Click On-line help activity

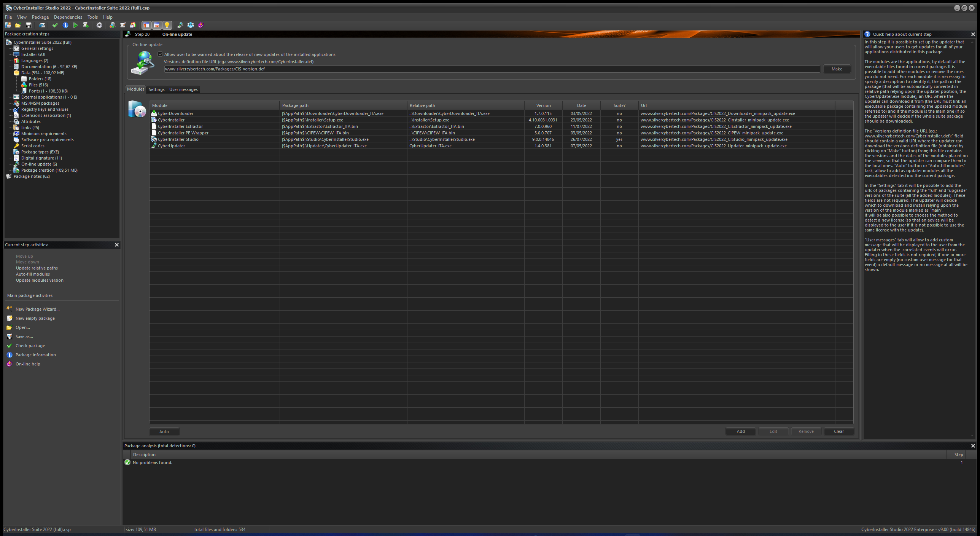tap(28, 364)
